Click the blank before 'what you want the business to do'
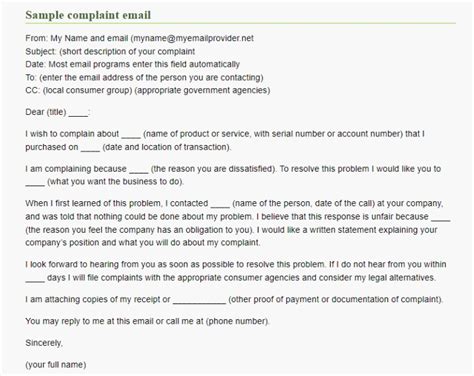Screen dimensions: 474x376 (35, 185)
